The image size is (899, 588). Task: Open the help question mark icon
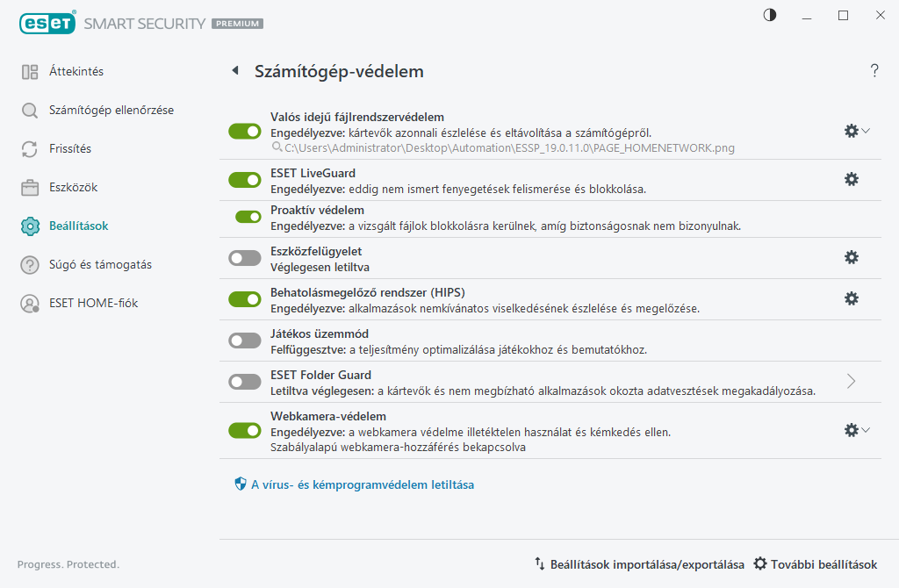(x=874, y=71)
